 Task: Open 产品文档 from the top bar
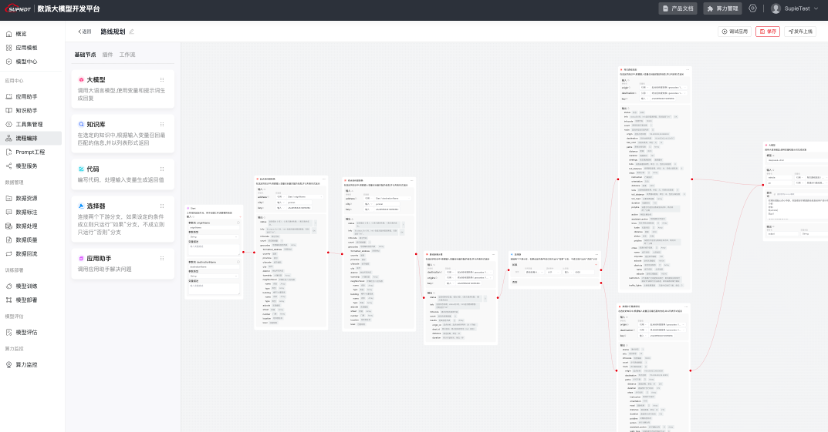678,8
